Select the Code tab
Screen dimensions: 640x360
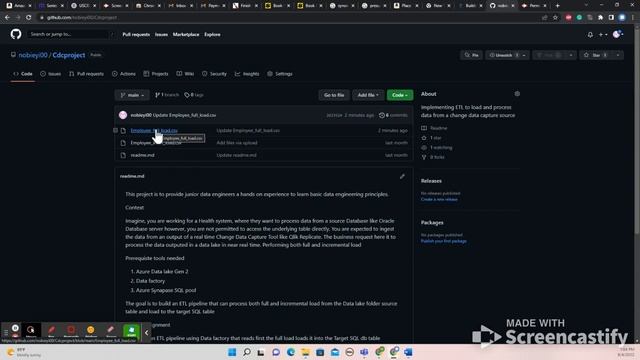pos(23,74)
